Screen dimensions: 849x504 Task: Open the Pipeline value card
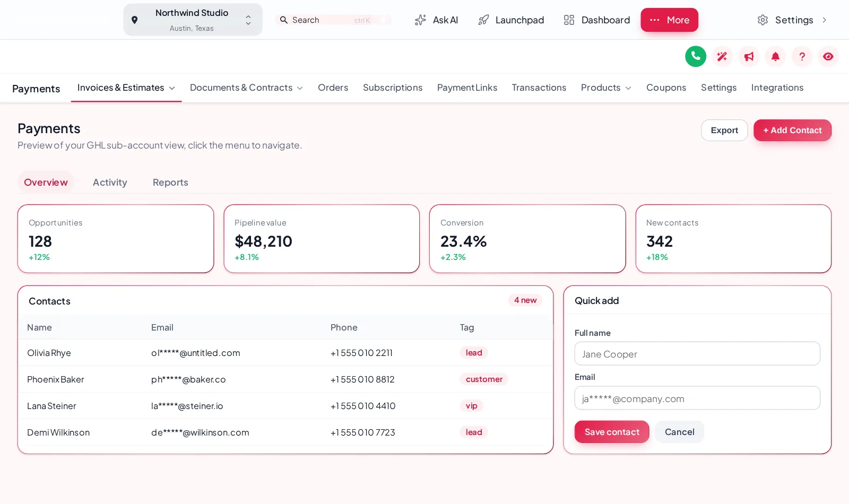point(322,239)
